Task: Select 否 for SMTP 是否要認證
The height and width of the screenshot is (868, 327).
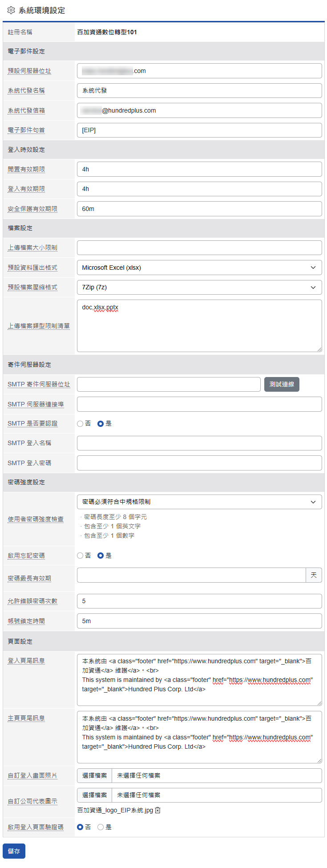Action: 81,424
